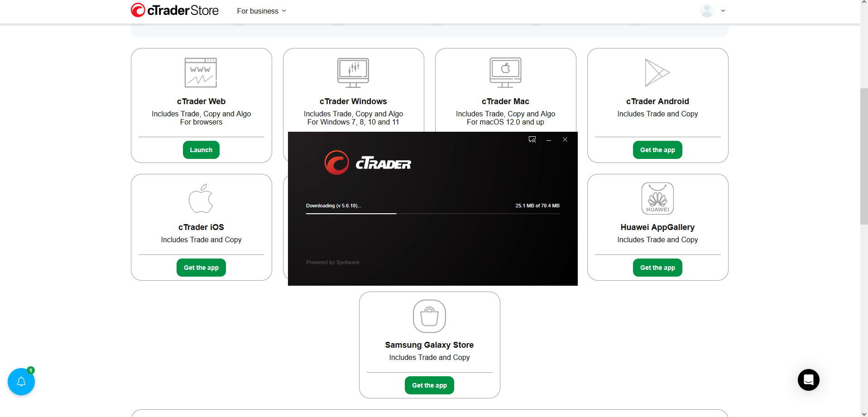This screenshot has width=868, height=417.
Task: Get the app for Samsung Galaxy Store
Action: (x=429, y=385)
